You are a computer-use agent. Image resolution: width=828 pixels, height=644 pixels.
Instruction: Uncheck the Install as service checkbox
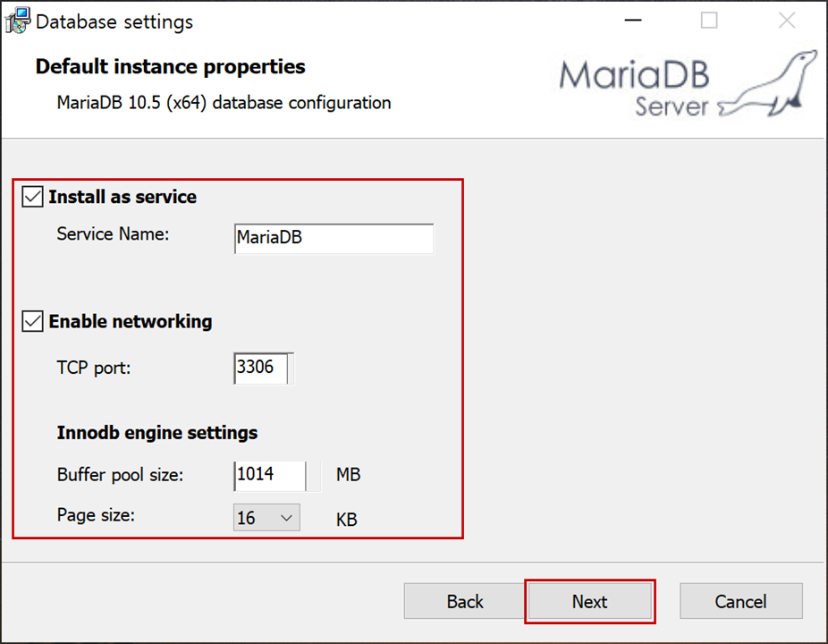(x=32, y=197)
